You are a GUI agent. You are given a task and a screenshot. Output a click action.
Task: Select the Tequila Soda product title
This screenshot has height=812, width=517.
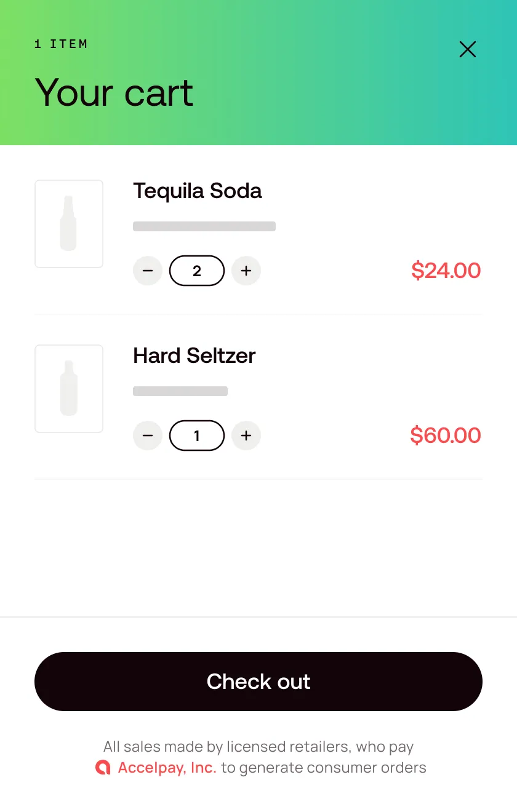point(198,191)
